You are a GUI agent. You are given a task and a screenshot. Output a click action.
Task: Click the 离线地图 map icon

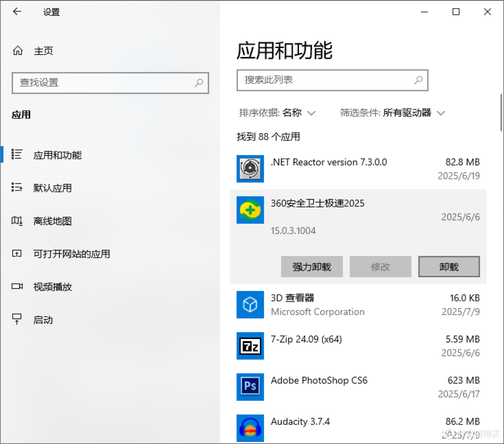tap(17, 220)
